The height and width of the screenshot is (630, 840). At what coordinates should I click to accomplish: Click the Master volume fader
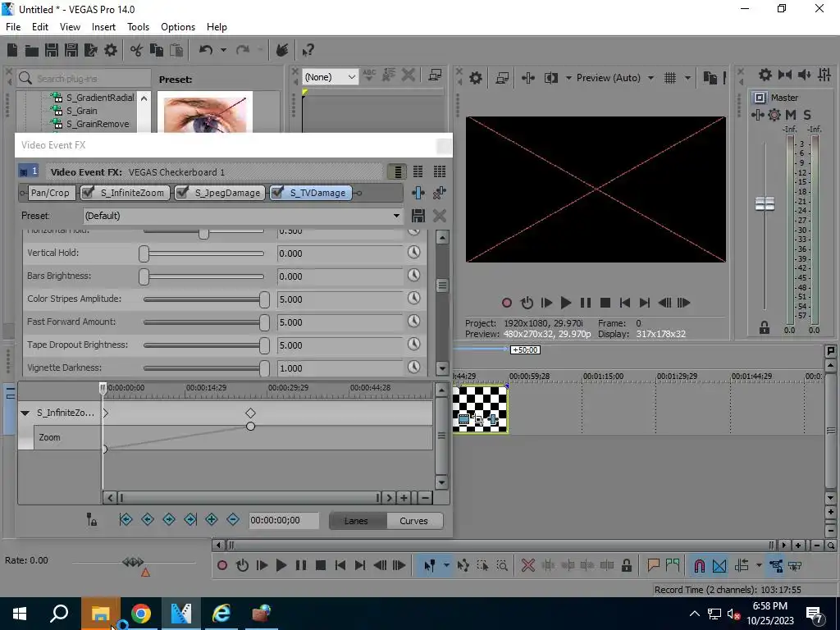tap(765, 203)
